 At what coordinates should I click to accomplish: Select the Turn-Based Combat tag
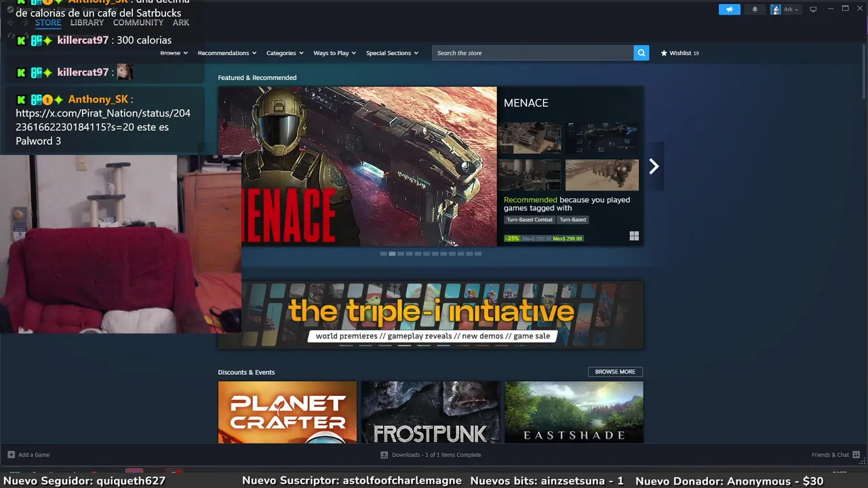pos(530,220)
